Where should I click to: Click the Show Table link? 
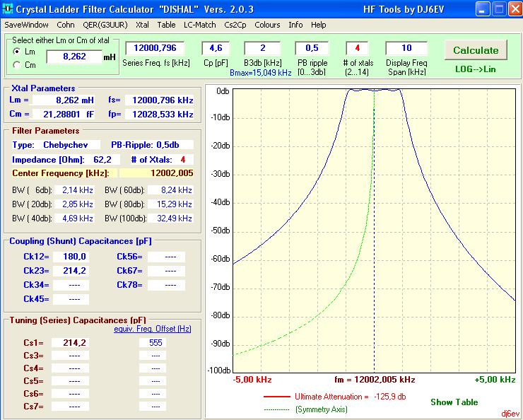tap(454, 402)
